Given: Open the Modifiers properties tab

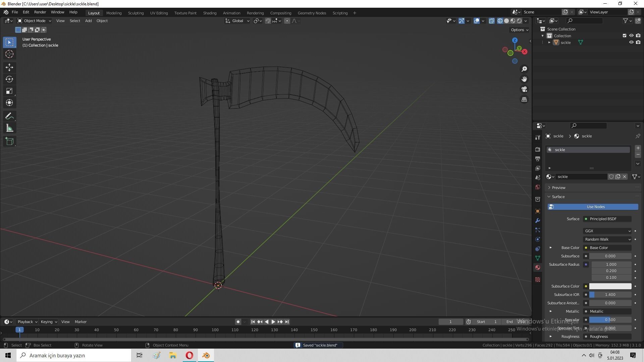Looking at the screenshot, I should [x=538, y=221].
